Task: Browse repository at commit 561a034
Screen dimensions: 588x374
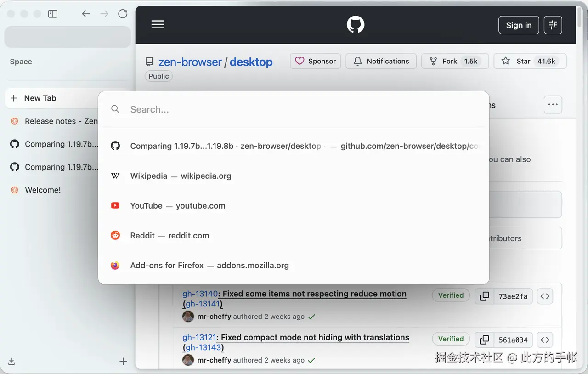Action: coord(545,340)
